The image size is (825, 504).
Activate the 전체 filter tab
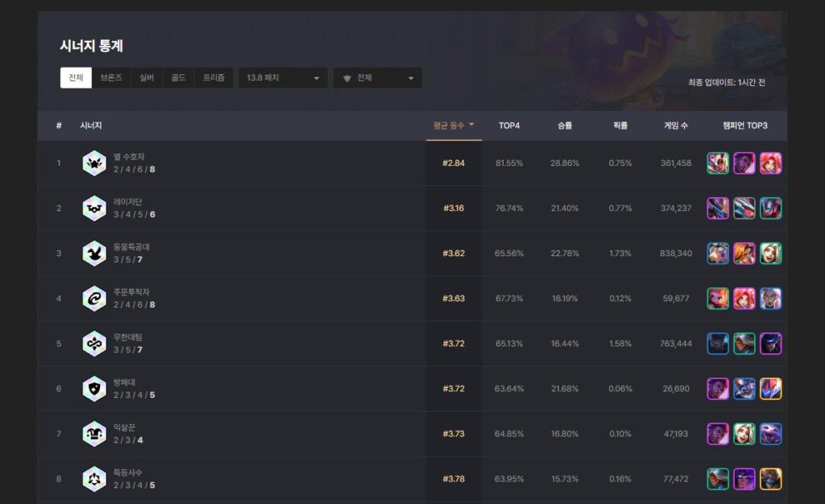76,78
